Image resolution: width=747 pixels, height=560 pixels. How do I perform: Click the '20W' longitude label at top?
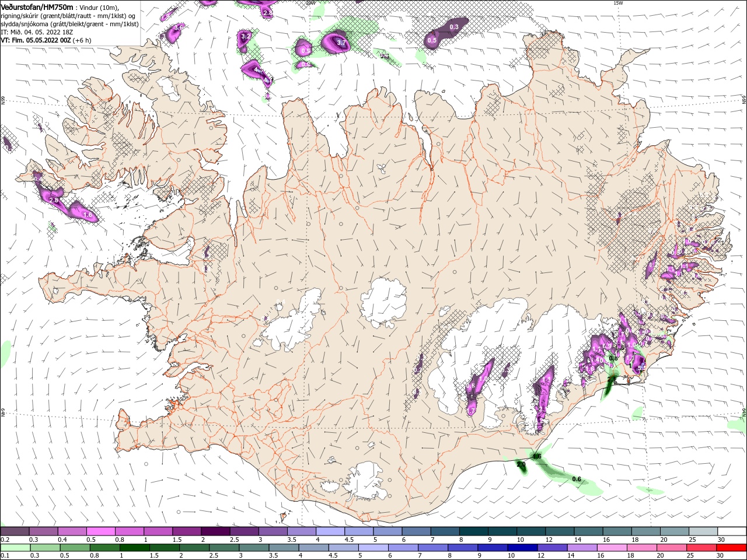[310, 3]
